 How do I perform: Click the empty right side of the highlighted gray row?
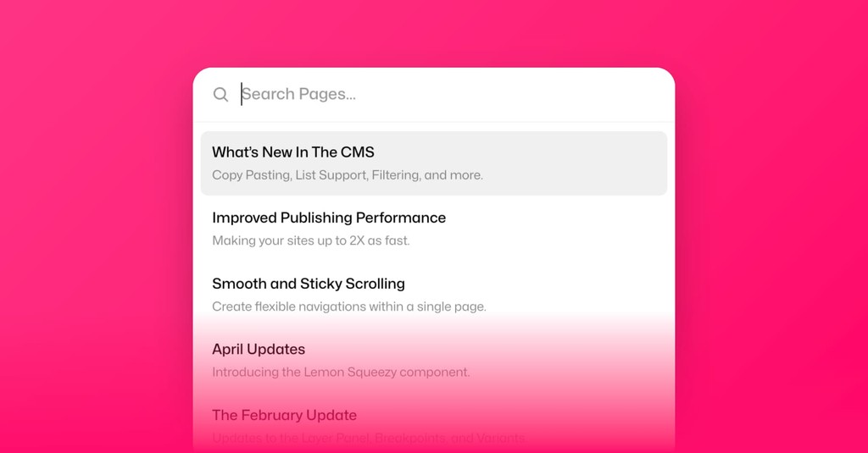[x=576, y=163]
